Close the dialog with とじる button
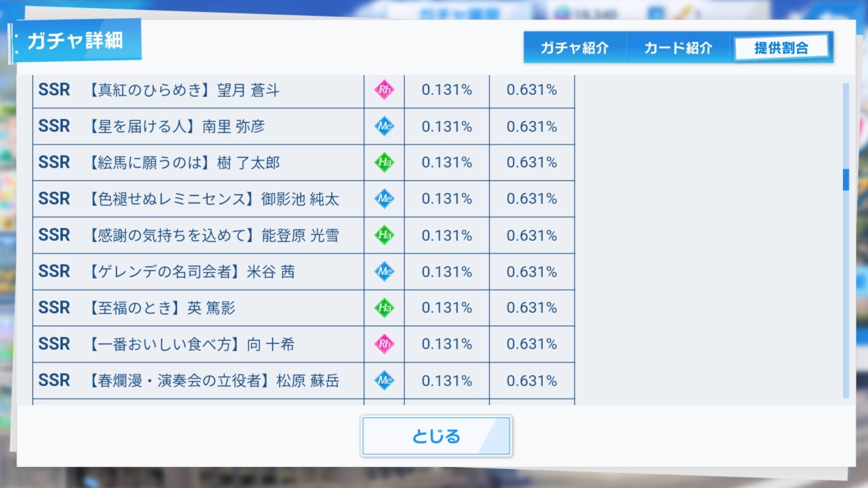This screenshot has width=868, height=488. coord(436,436)
